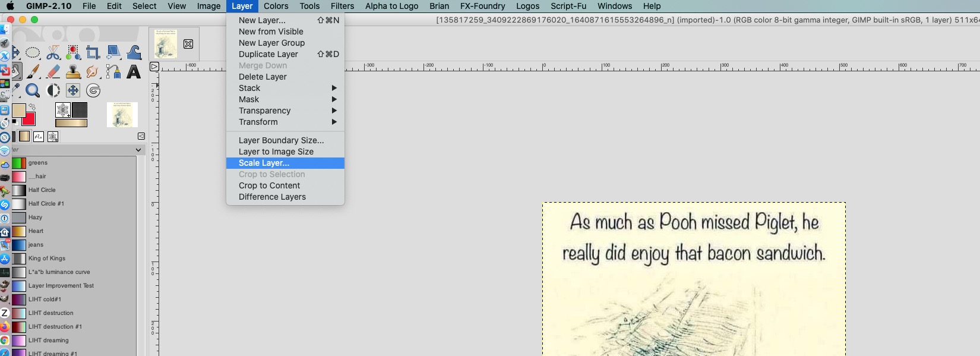Select the Zoom magnifier tool
This screenshot has width=980, height=356.
33,90
